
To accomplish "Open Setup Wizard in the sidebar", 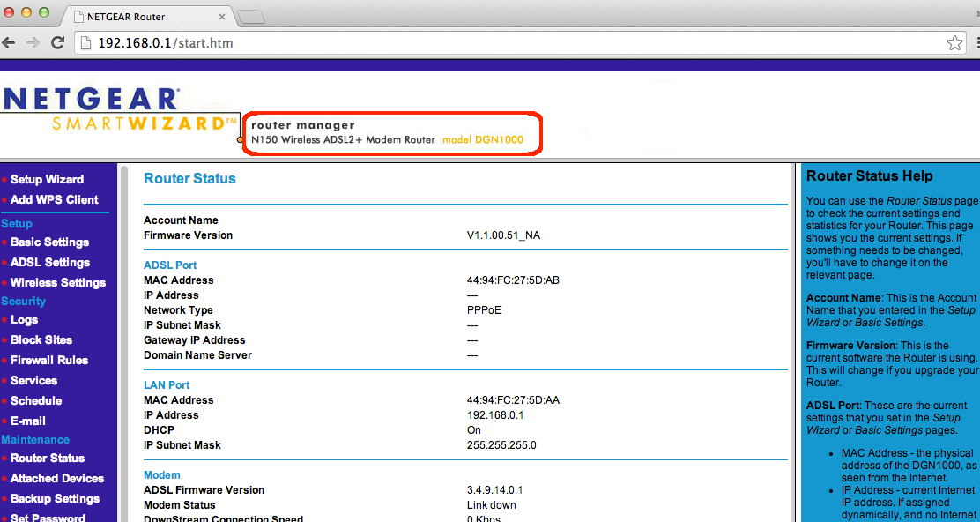I will tap(46, 179).
